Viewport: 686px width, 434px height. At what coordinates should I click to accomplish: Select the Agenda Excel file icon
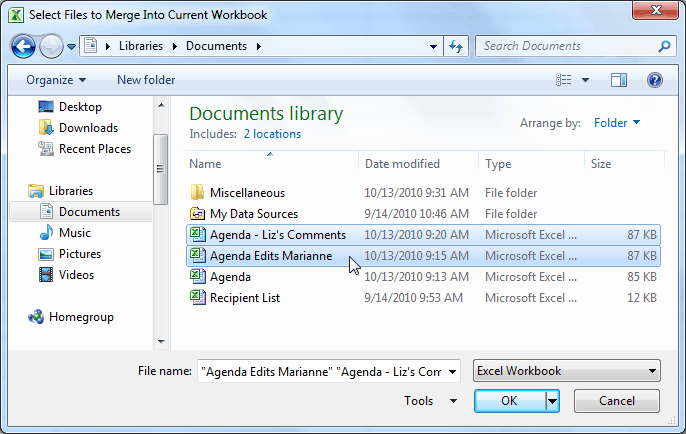coord(197,277)
